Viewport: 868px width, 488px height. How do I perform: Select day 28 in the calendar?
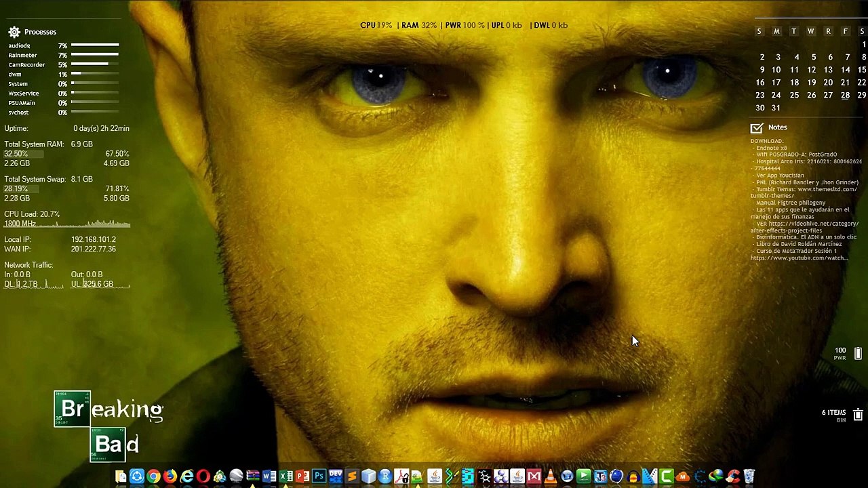(x=845, y=95)
